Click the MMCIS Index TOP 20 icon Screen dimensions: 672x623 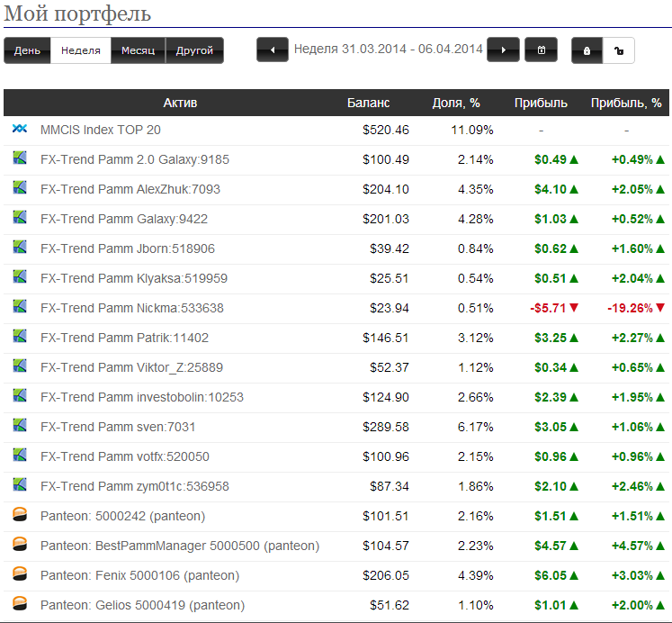point(20,128)
